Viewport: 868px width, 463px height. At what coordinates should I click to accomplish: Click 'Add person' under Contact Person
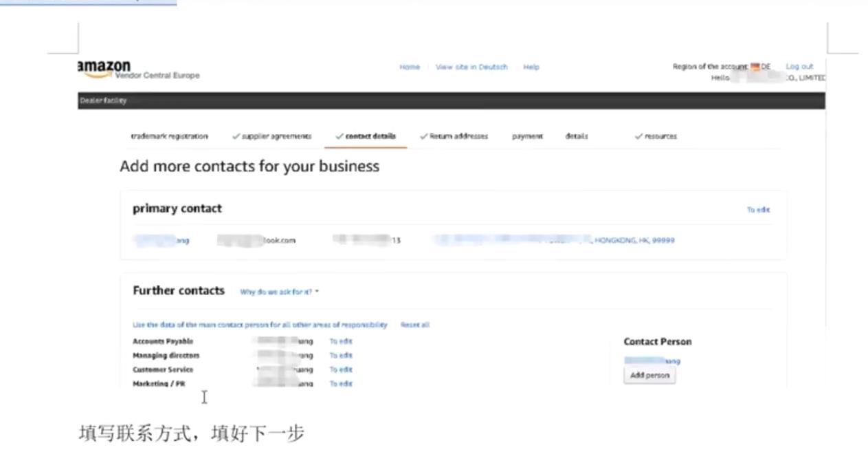(649, 375)
